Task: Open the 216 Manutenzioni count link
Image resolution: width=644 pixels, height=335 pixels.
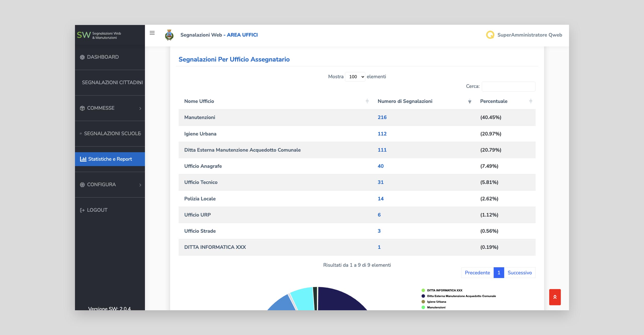Action: click(x=382, y=118)
